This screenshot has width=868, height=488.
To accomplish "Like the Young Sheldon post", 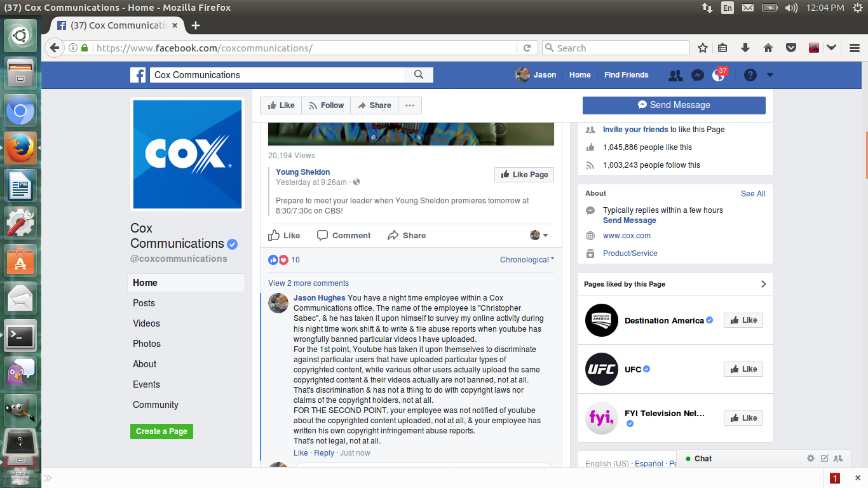I will pos(284,235).
